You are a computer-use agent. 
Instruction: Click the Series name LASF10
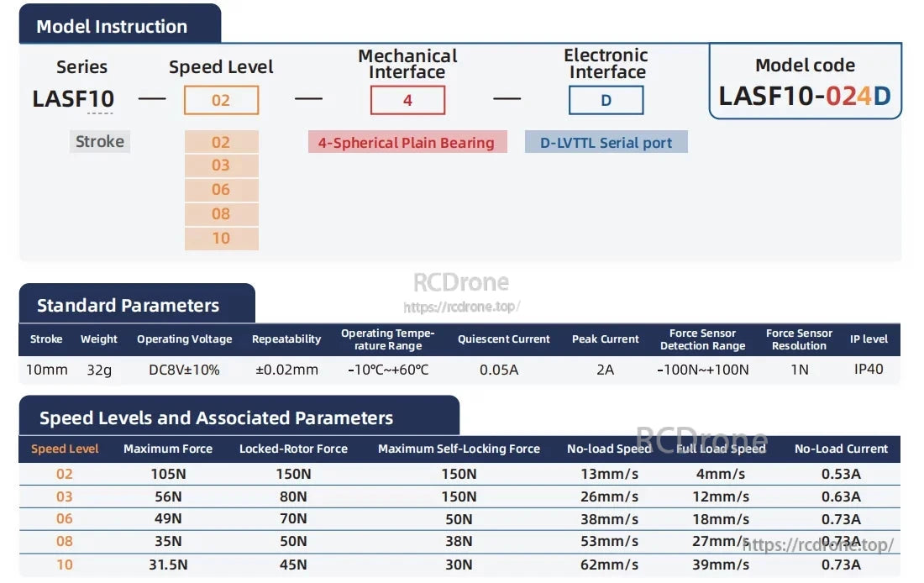click(x=73, y=98)
